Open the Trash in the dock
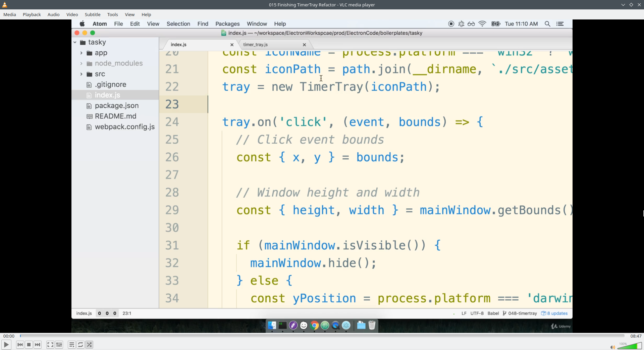 point(372,325)
